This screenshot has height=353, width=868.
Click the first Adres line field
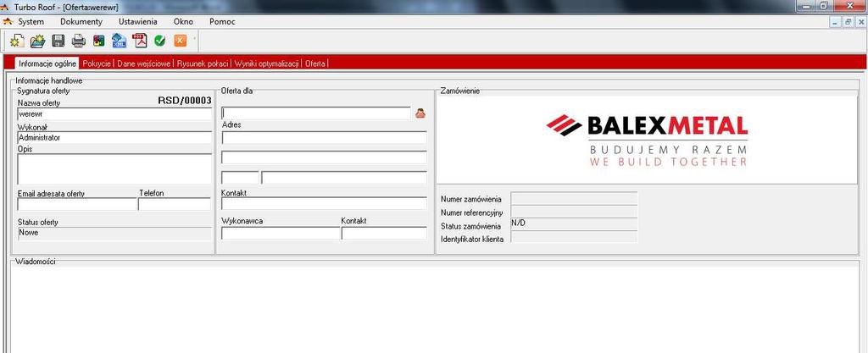[x=324, y=137]
